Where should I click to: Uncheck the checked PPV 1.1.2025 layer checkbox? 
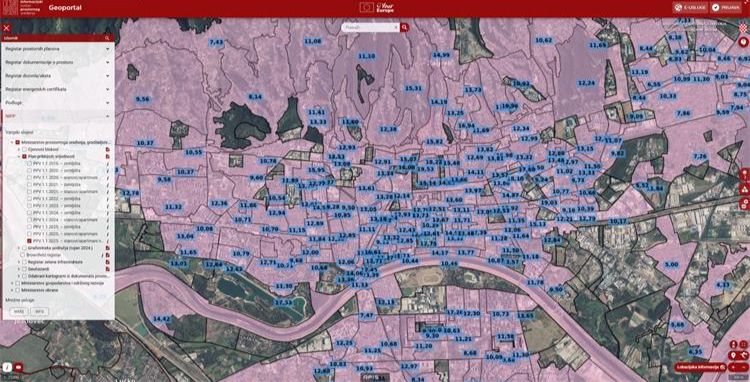tap(29, 241)
